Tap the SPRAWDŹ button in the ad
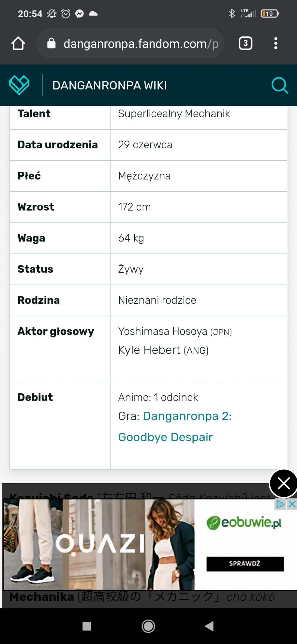Viewport: 297px width, 644px height. (x=245, y=563)
